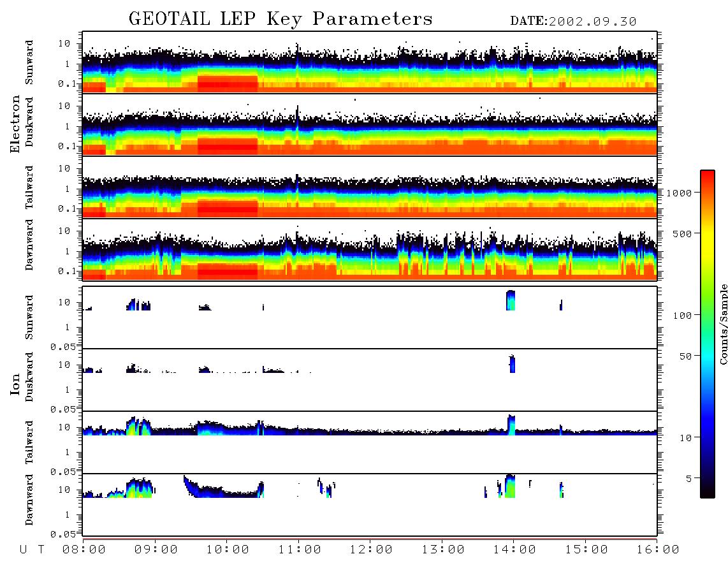Click the 'Counts/Sample' colorbar label
The width and height of the screenshot is (728, 561).
[723, 324]
